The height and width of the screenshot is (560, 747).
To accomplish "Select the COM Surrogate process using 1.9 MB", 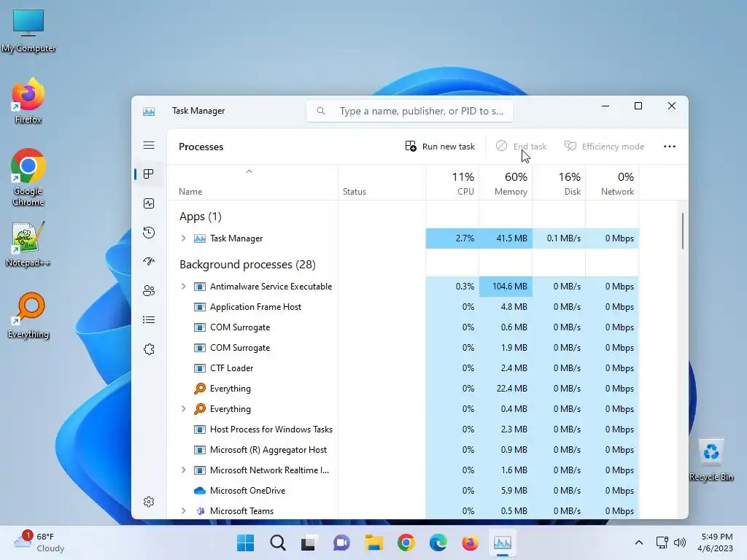I will [x=403, y=348].
